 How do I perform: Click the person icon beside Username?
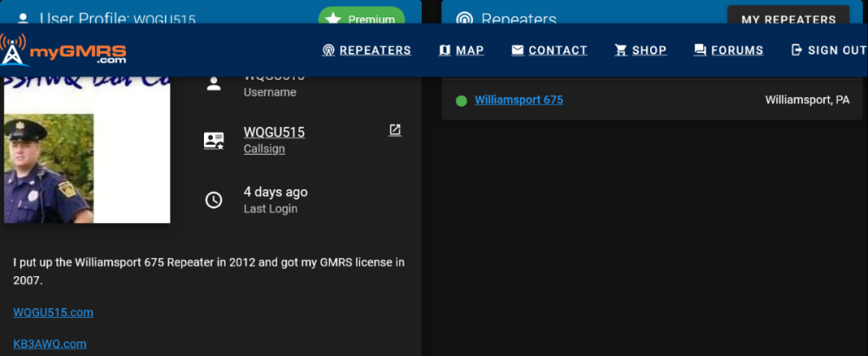214,84
